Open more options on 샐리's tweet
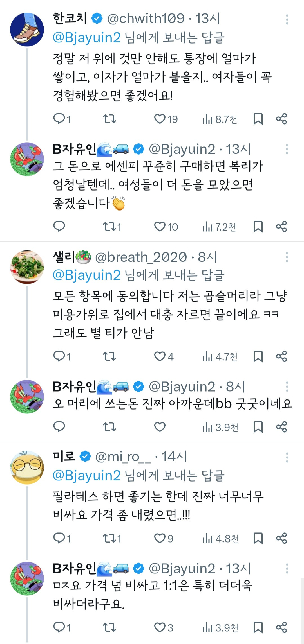 (287, 257)
